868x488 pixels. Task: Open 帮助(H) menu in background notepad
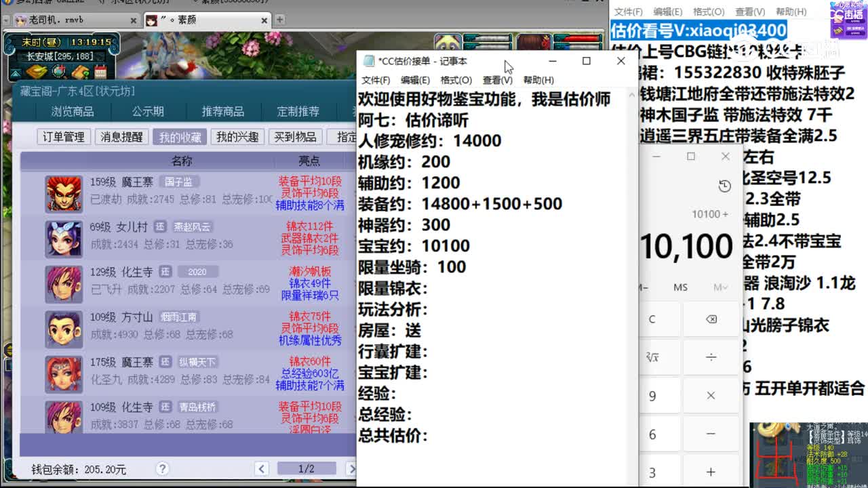[791, 12]
